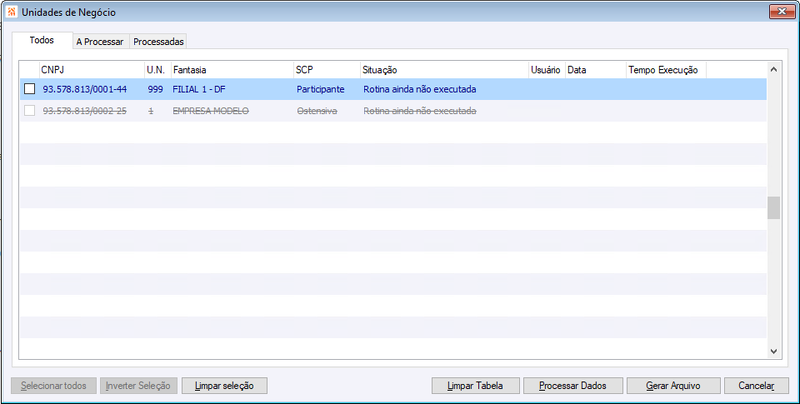Click Situação text in EMPRESA MODELO row

(420, 111)
